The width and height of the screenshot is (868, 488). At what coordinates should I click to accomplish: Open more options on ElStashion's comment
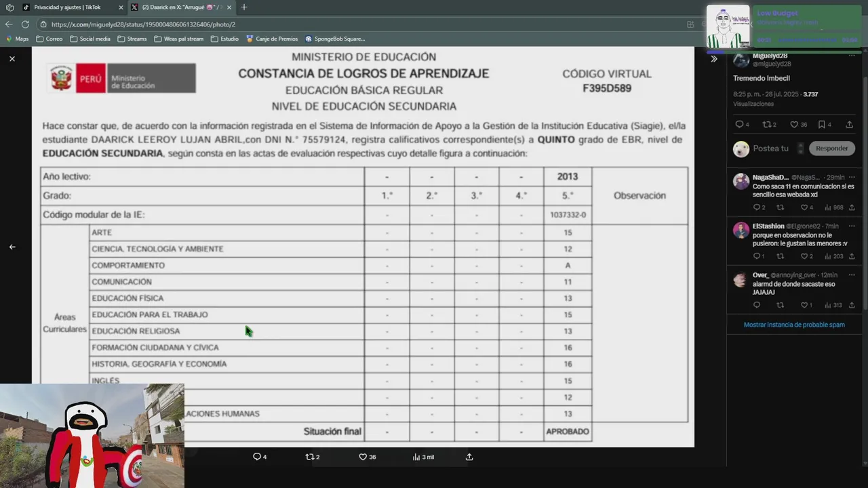tap(852, 226)
